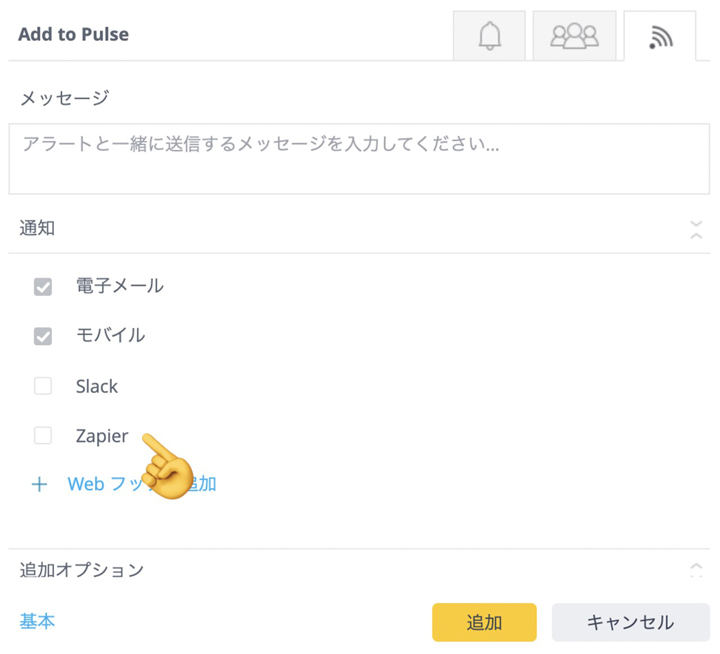Click the Zapier label text

coord(102,436)
